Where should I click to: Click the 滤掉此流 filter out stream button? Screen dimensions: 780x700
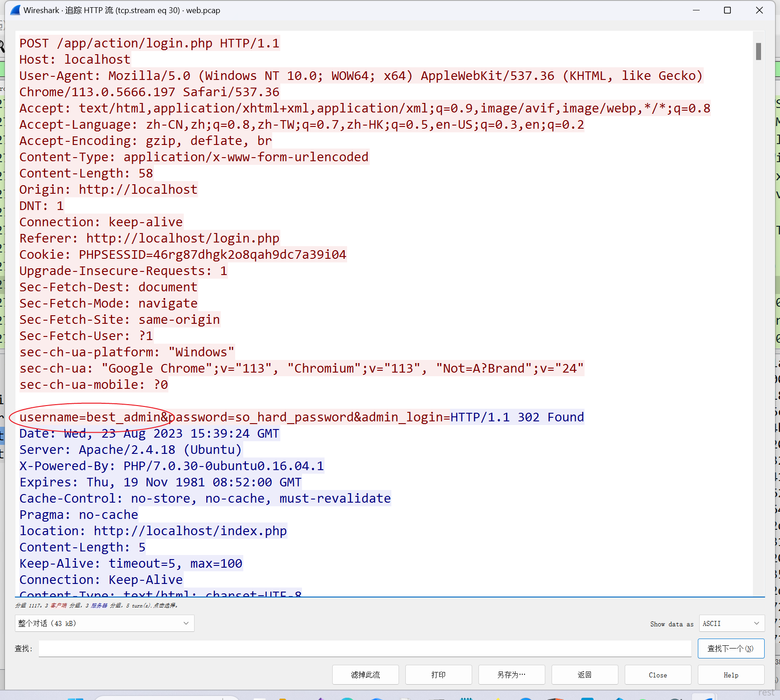tap(365, 675)
